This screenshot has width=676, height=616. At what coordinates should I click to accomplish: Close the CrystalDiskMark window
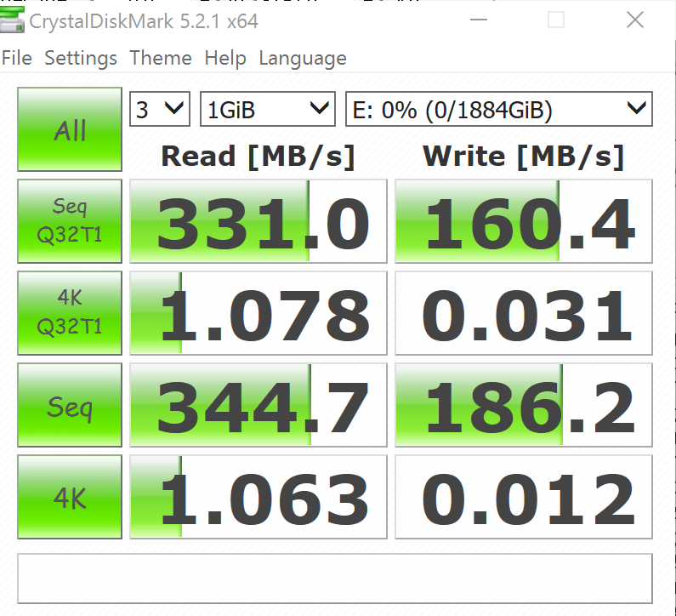coord(635,20)
